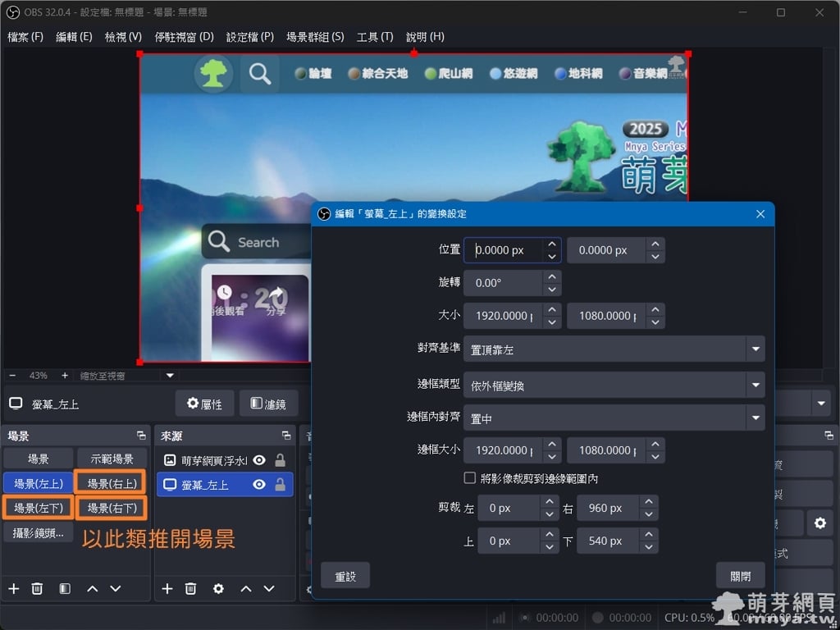Move the selected scene up with the arrow
The width and height of the screenshot is (840, 630).
(92, 589)
